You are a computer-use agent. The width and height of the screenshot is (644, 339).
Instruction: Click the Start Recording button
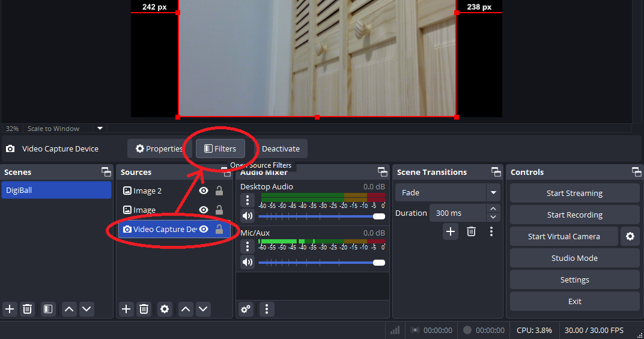click(x=574, y=215)
